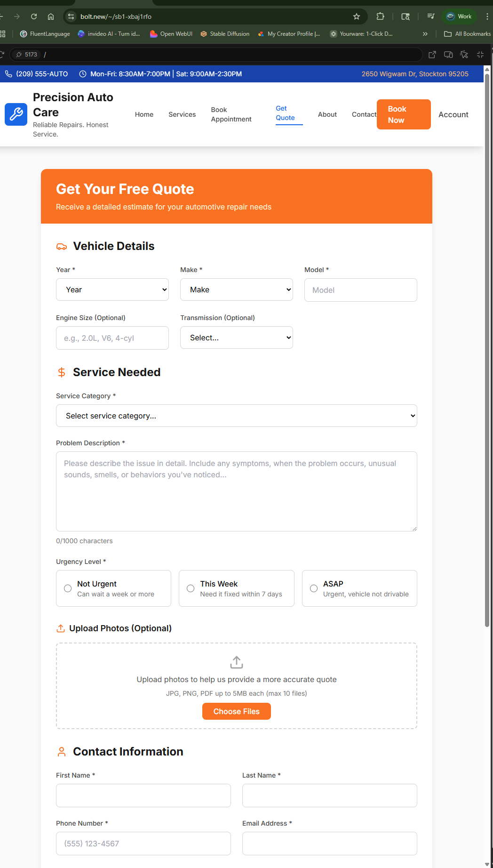This screenshot has height=868, width=493.
Task: Click the Chrome apps grid icon in bookmarks bar
Action: pyautogui.click(x=2, y=34)
